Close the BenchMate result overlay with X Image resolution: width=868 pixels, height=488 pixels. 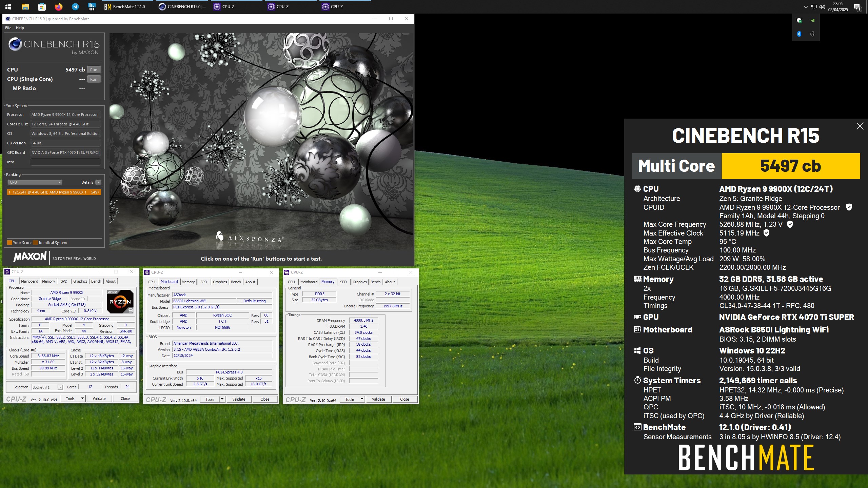click(860, 126)
